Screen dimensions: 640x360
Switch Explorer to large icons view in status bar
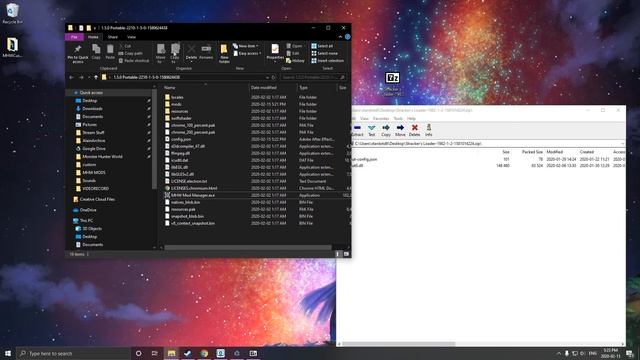[346, 254]
